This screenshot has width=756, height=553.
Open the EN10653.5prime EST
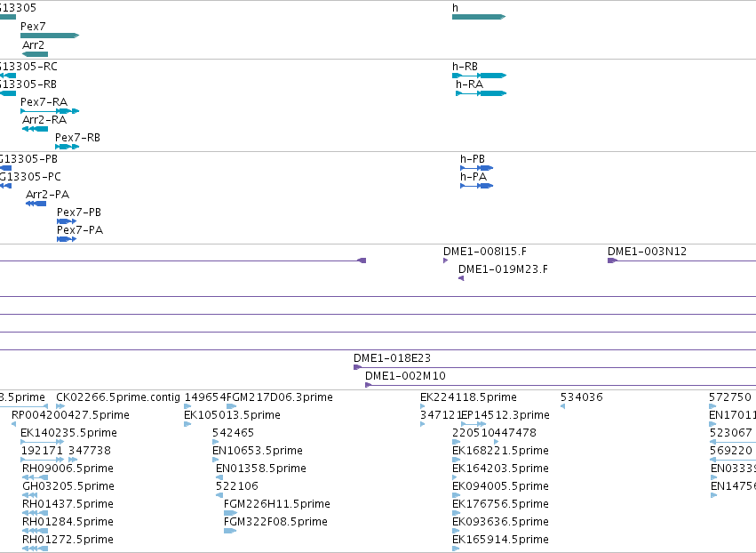216,460
